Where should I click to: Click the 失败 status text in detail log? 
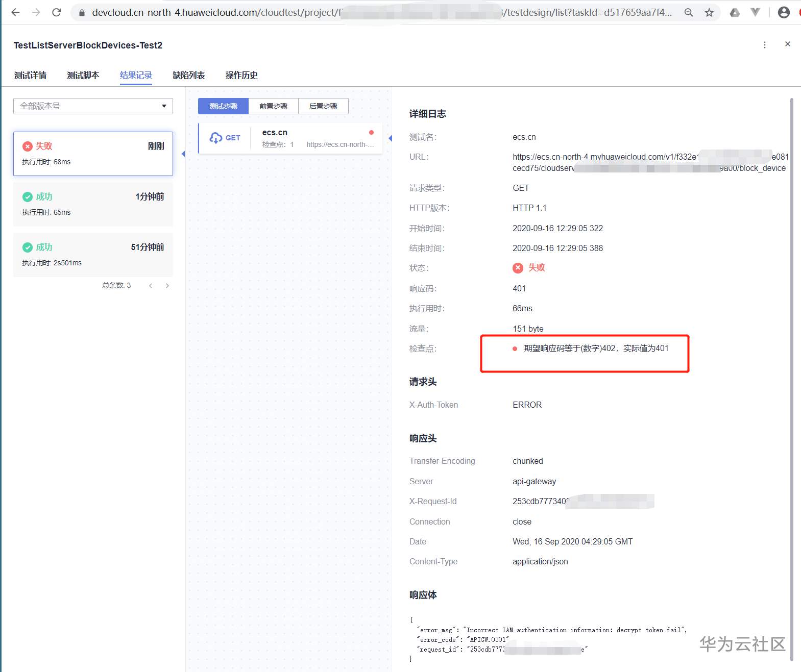click(537, 268)
